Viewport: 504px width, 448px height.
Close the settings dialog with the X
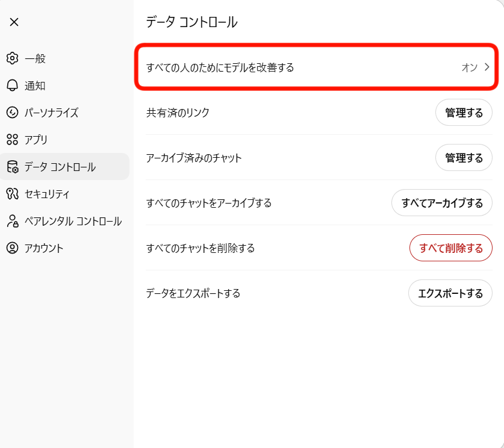(x=14, y=22)
